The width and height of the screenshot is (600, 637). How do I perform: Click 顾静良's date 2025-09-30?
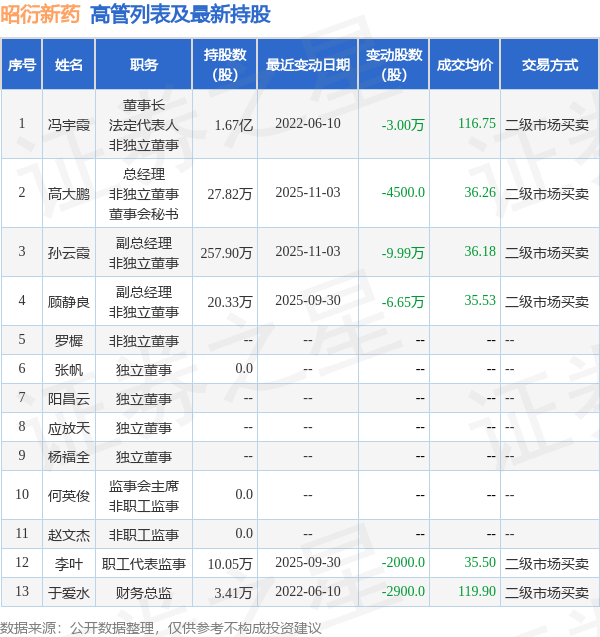[308, 300]
